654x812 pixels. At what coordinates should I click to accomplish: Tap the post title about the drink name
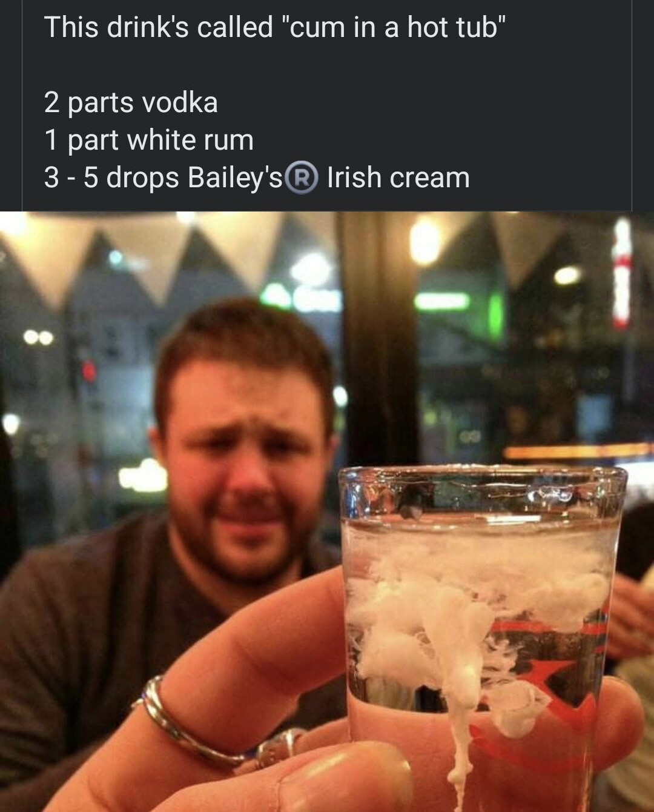point(274,27)
